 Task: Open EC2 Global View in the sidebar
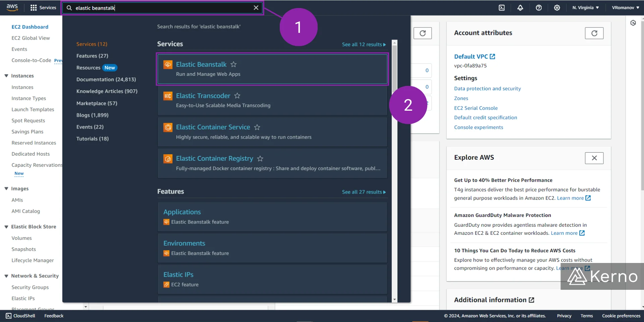31,38
